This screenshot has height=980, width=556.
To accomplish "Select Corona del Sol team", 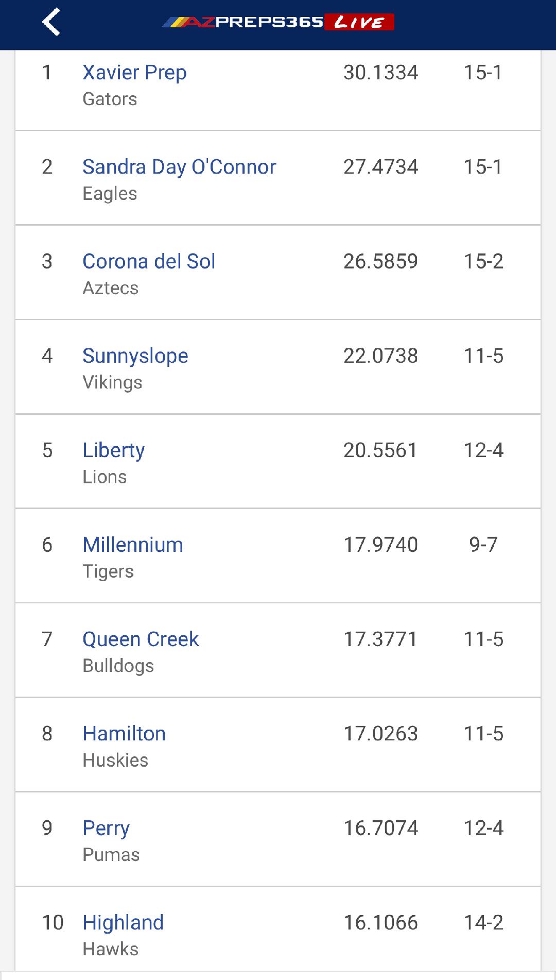I will pos(149,261).
